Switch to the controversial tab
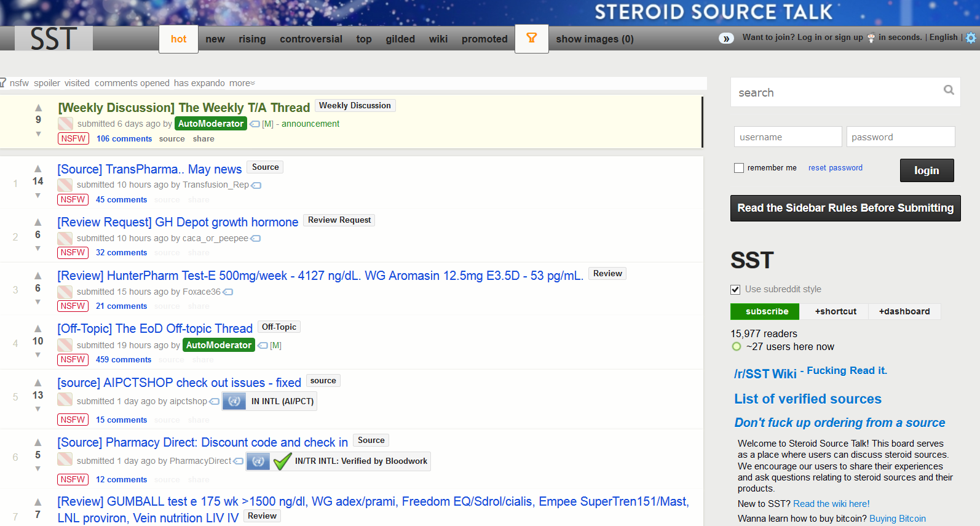The width and height of the screenshot is (980, 526). coord(311,39)
